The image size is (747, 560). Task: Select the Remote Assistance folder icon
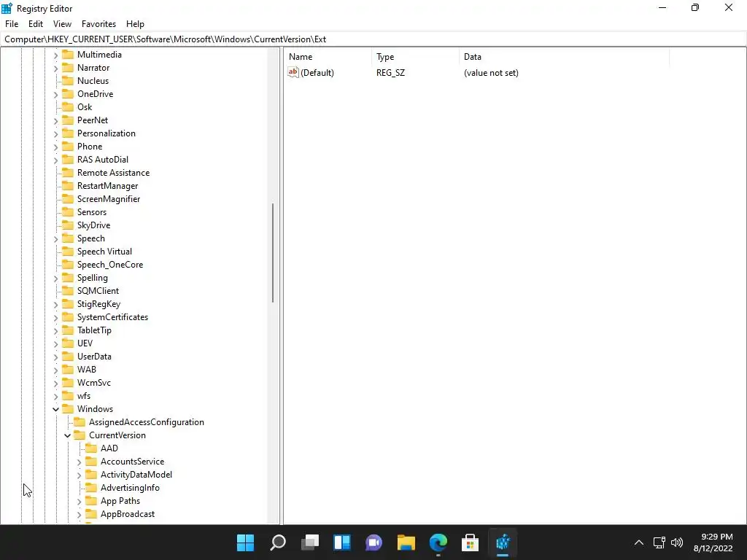pyautogui.click(x=68, y=172)
